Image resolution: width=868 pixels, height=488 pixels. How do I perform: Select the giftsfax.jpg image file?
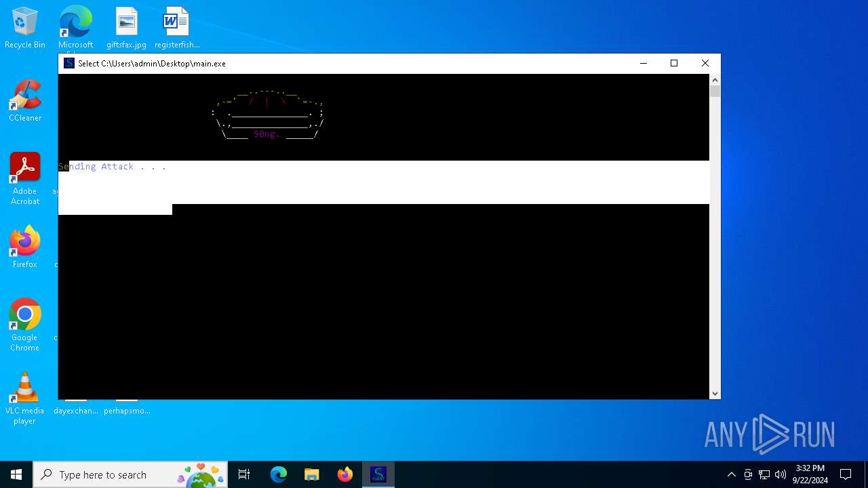(x=126, y=28)
